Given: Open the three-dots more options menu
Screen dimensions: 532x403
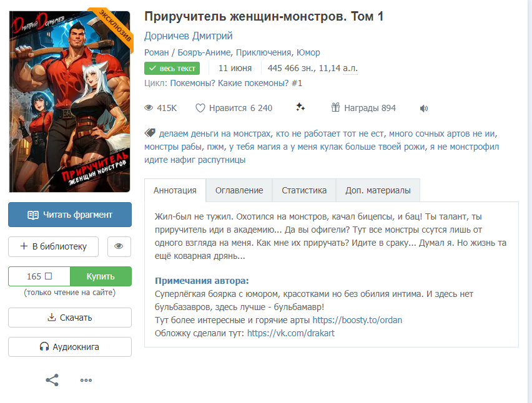Looking at the screenshot, I should [86, 381].
